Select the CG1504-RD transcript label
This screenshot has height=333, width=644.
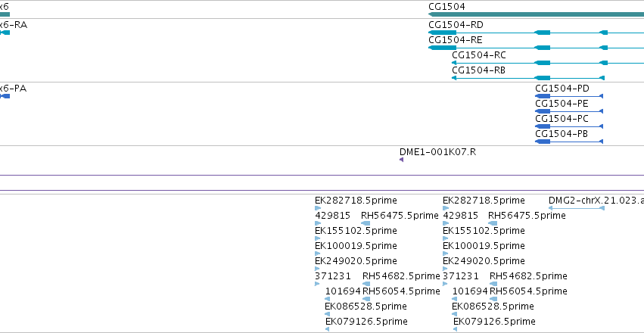click(x=456, y=25)
